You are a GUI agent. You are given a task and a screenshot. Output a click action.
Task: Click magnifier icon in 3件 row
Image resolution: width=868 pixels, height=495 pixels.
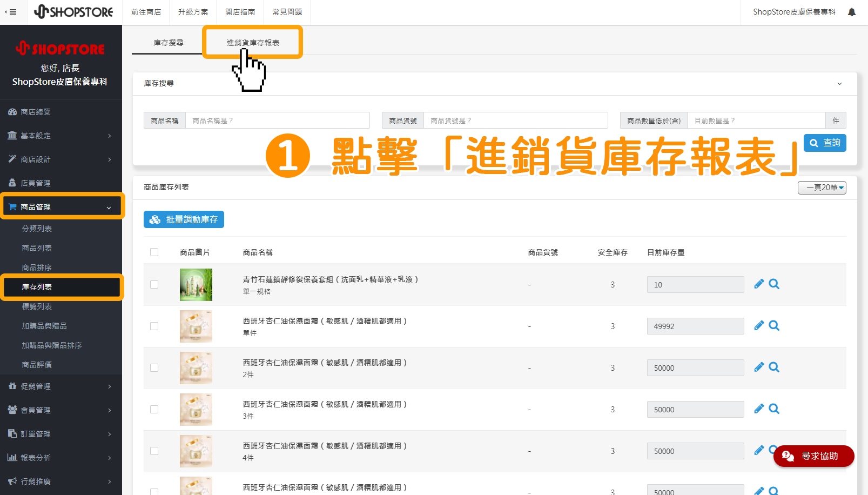pyautogui.click(x=774, y=409)
